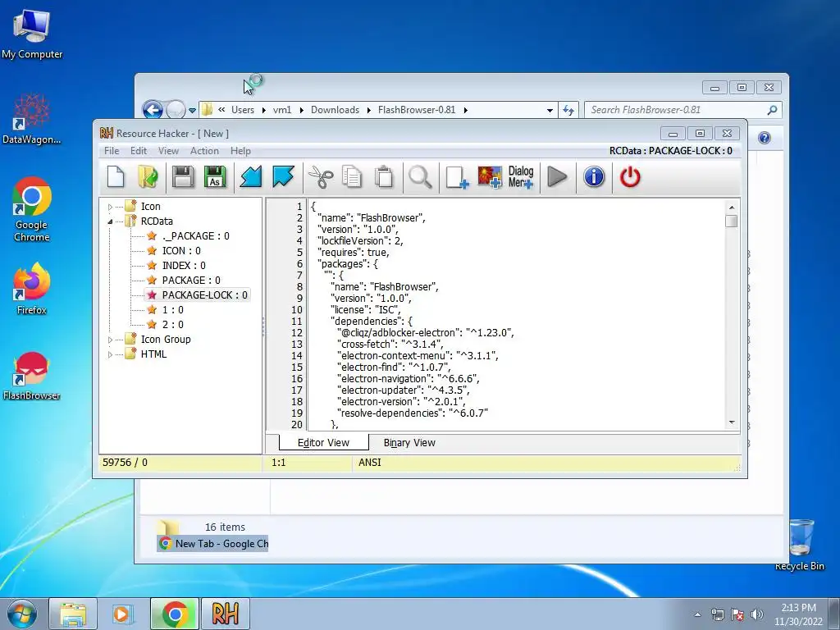Expand the Icon tree folder
This screenshot has width=840, height=630.
(x=111, y=207)
